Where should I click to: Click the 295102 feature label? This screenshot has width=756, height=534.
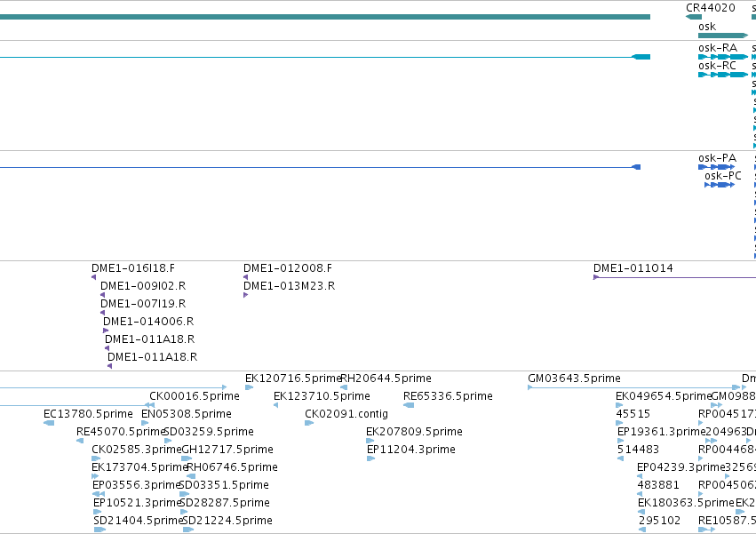click(659, 521)
